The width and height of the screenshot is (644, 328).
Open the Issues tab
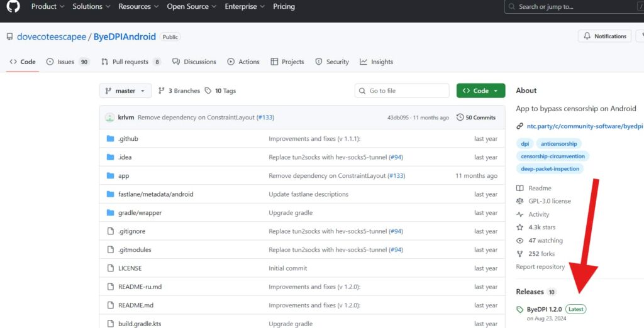click(x=68, y=62)
